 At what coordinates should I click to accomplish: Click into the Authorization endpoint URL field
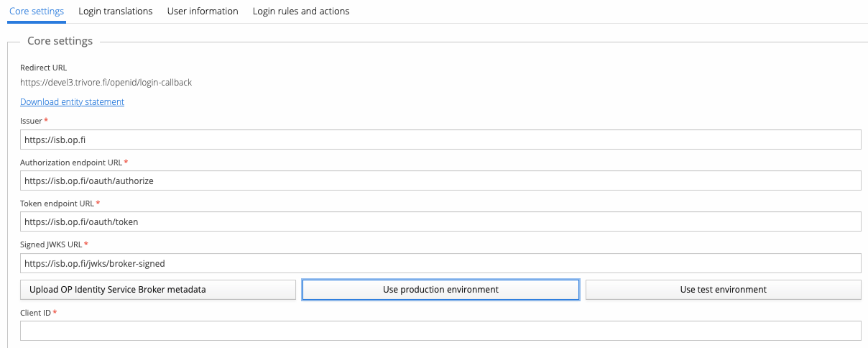coord(440,180)
